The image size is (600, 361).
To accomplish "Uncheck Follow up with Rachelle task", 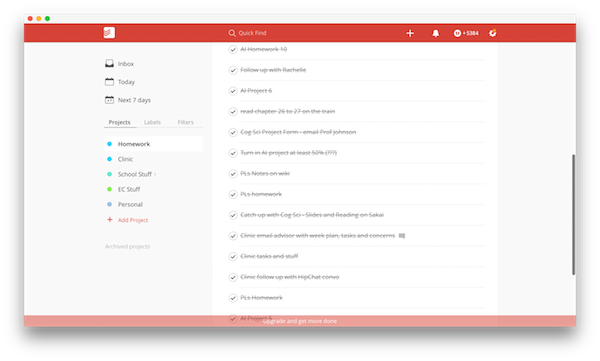I will [x=233, y=70].
